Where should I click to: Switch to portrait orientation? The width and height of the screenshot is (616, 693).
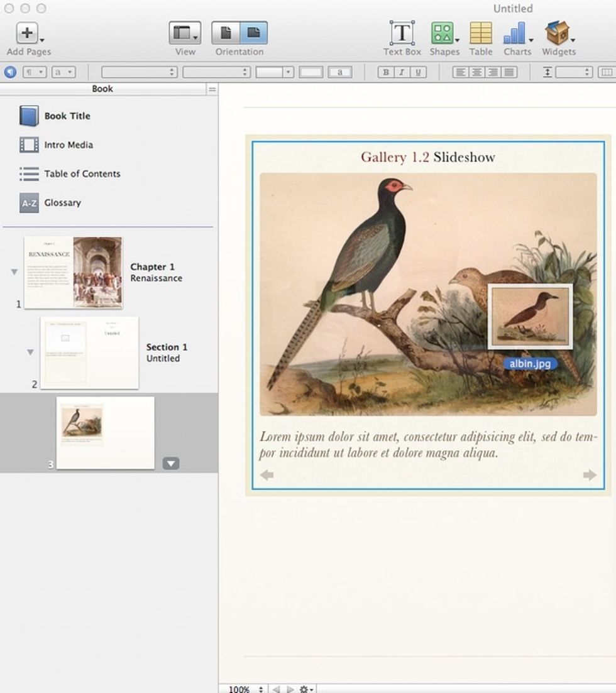(x=226, y=33)
